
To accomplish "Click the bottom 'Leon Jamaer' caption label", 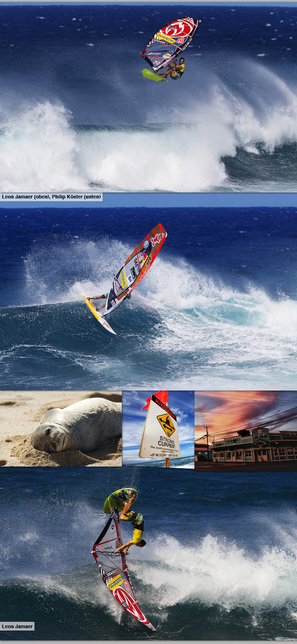I will (x=17, y=626).
